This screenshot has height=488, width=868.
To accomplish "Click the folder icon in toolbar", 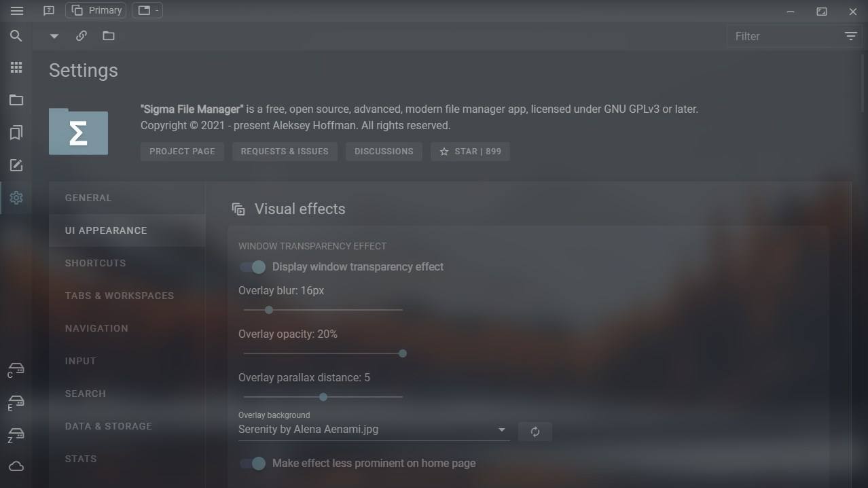I will coord(109,36).
